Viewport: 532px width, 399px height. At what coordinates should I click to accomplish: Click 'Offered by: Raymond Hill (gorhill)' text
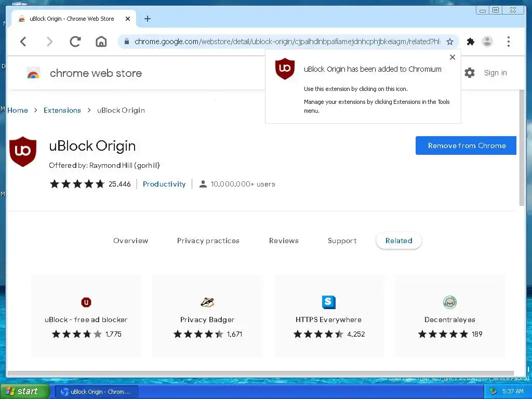104,165
